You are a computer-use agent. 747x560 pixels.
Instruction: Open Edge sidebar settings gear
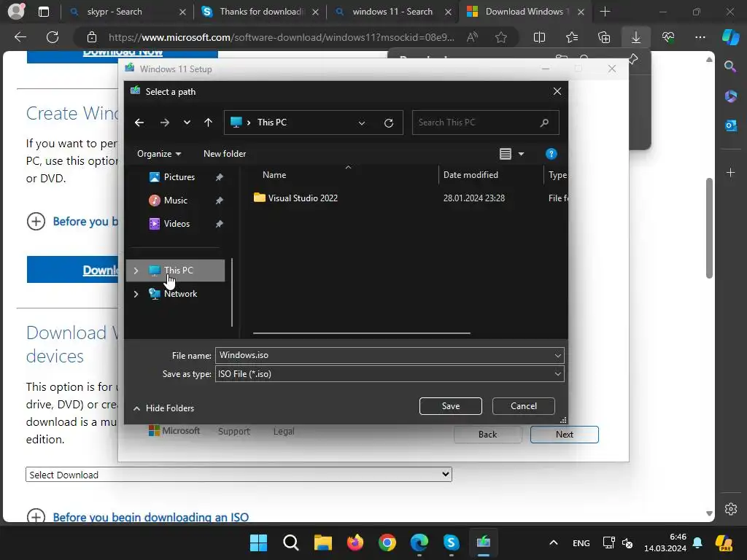tap(731, 509)
